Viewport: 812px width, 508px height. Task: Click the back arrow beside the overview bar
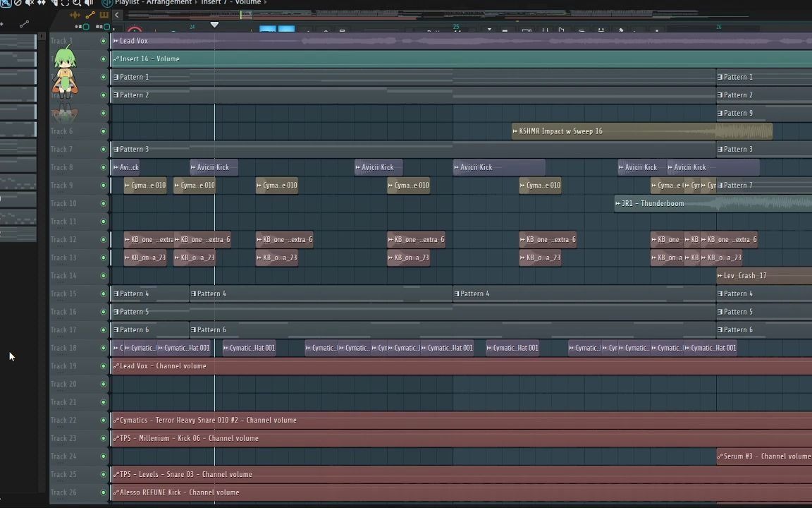coord(117,15)
